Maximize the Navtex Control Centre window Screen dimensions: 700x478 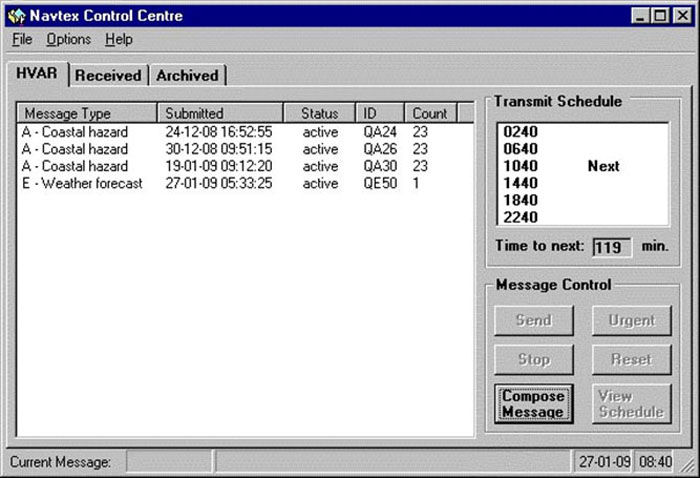pyautogui.click(x=660, y=16)
